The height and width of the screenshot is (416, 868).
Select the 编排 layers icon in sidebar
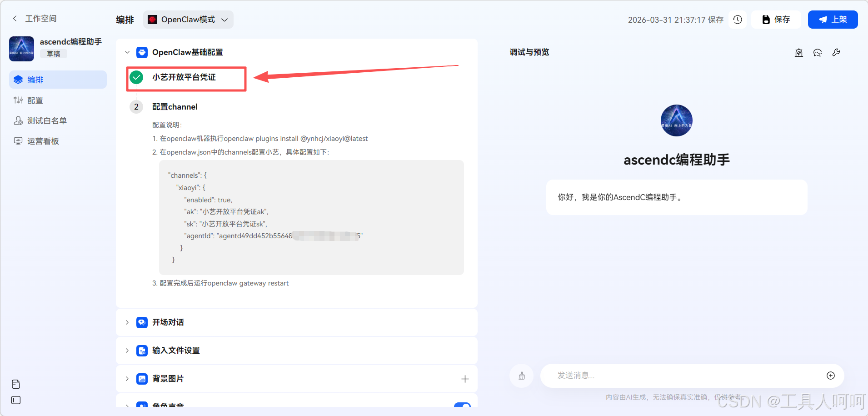18,79
